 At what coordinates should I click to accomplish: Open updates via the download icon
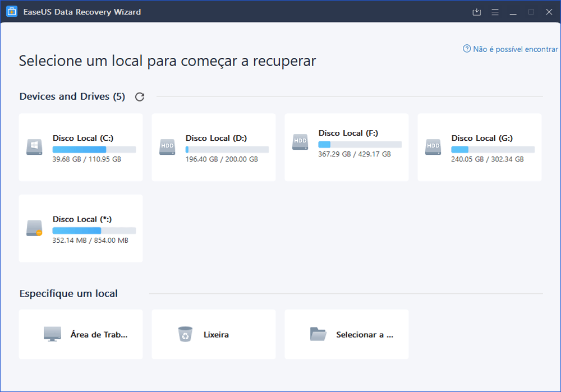[x=476, y=11]
